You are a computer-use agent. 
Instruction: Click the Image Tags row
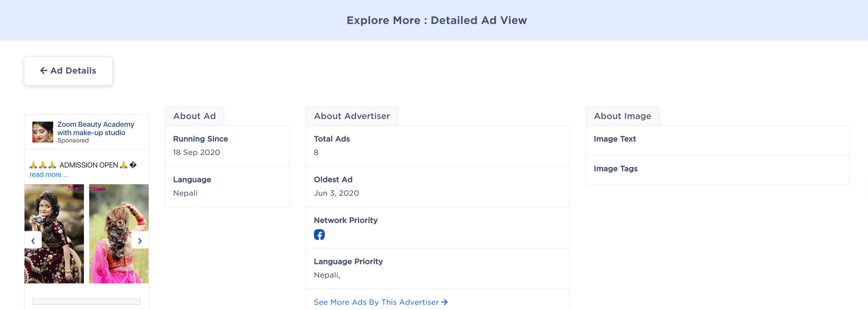pos(717,169)
